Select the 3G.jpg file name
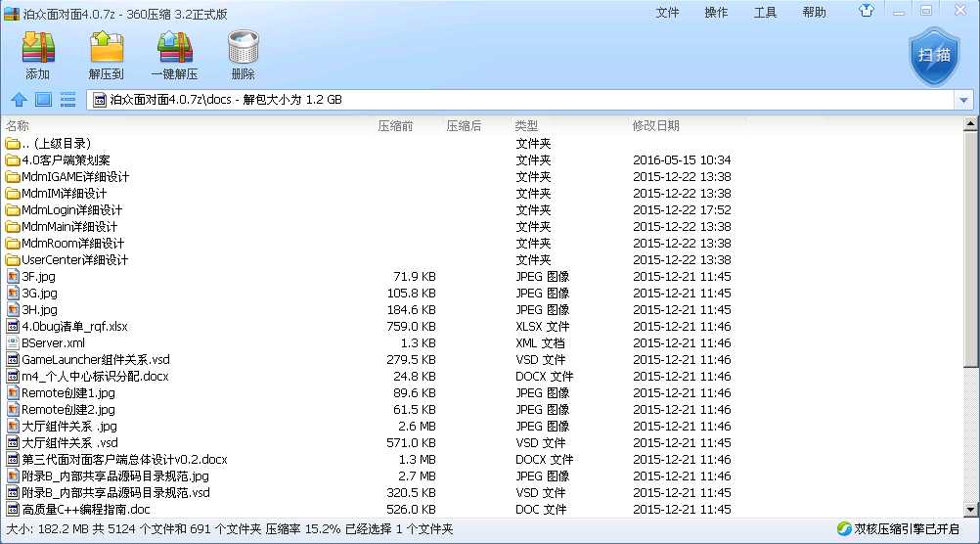Image resolution: width=980 pixels, height=544 pixels. coord(39,294)
